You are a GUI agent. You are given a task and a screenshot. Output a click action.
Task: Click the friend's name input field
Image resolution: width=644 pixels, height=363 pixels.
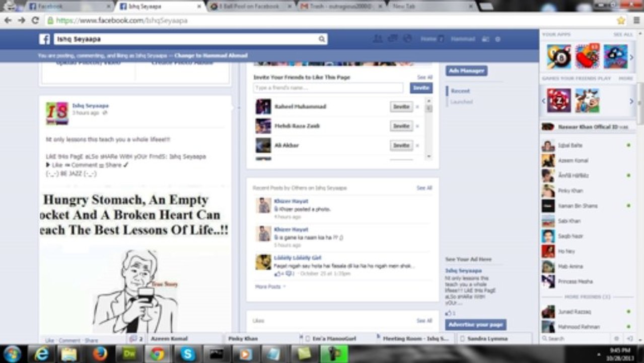click(328, 88)
